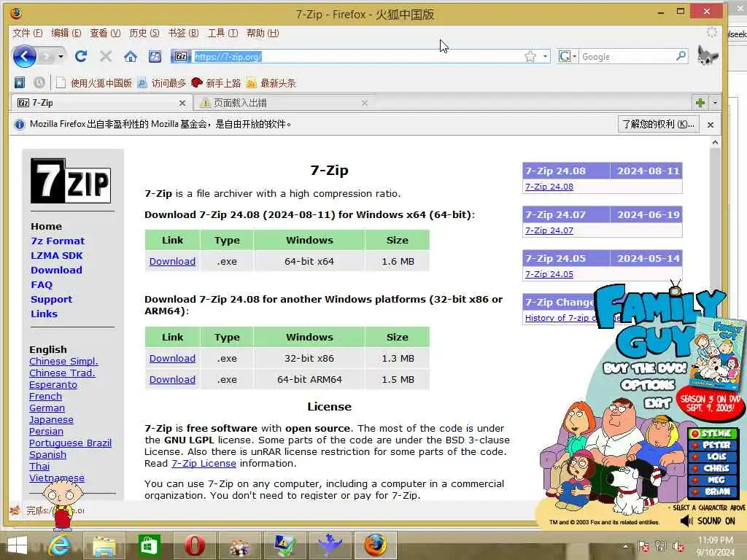The width and height of the screenshot is (747, 560).
Task: Open the history clock icon
Action: [39, 83]
